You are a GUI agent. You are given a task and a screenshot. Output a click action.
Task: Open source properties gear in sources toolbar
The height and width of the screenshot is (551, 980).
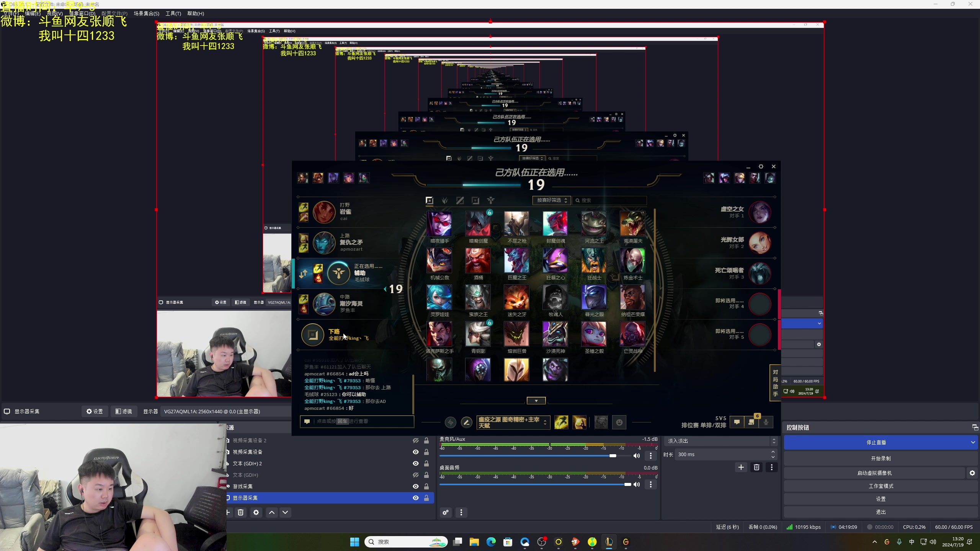(256, 512)
